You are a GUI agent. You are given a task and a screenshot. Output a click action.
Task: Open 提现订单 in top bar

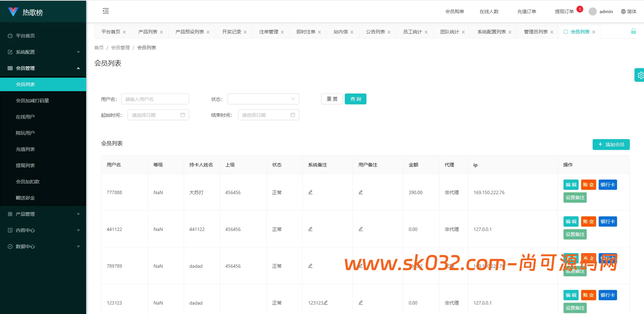point(564,11)
